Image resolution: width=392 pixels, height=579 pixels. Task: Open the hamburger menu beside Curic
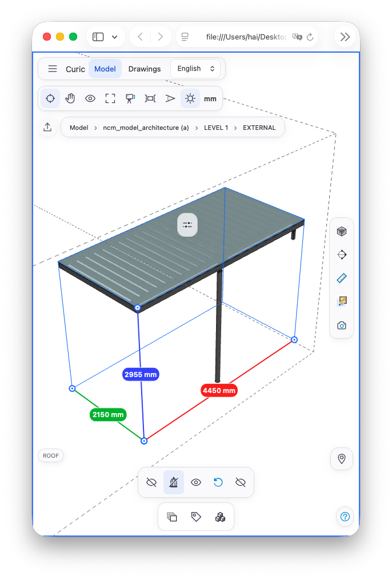(53, 69)
